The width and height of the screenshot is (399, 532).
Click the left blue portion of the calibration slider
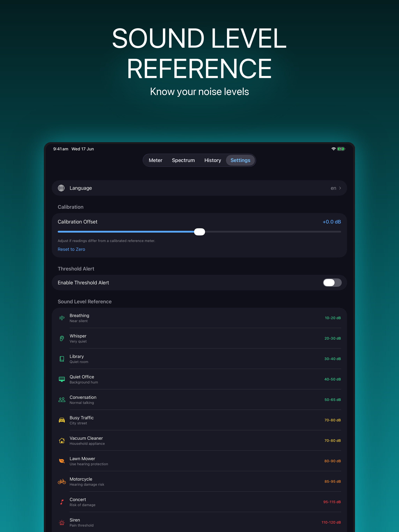126,232
